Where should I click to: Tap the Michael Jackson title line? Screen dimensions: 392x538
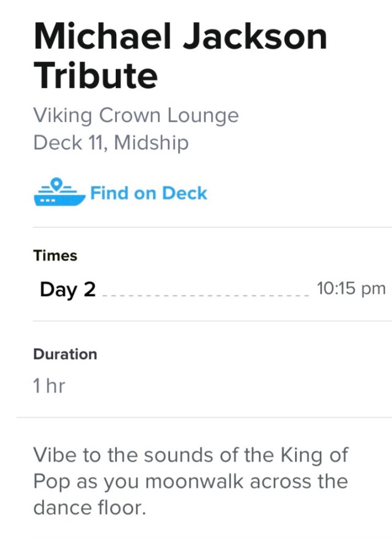point(180,36)
